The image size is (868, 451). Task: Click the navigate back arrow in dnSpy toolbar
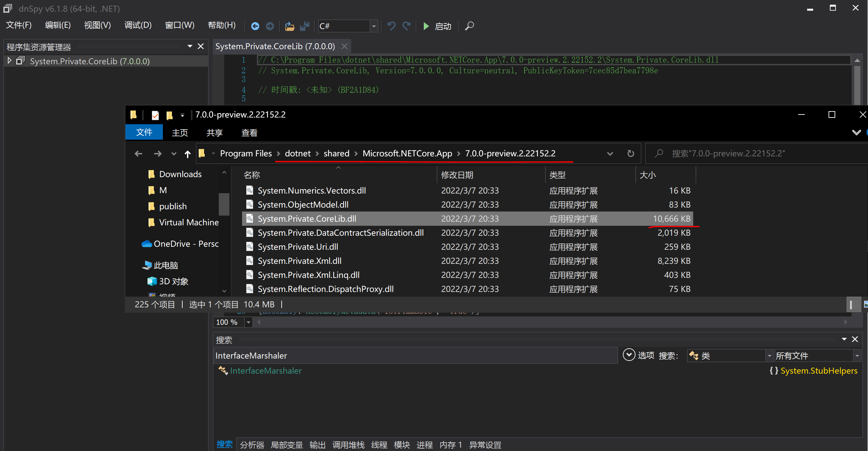(x=255, y=26)
